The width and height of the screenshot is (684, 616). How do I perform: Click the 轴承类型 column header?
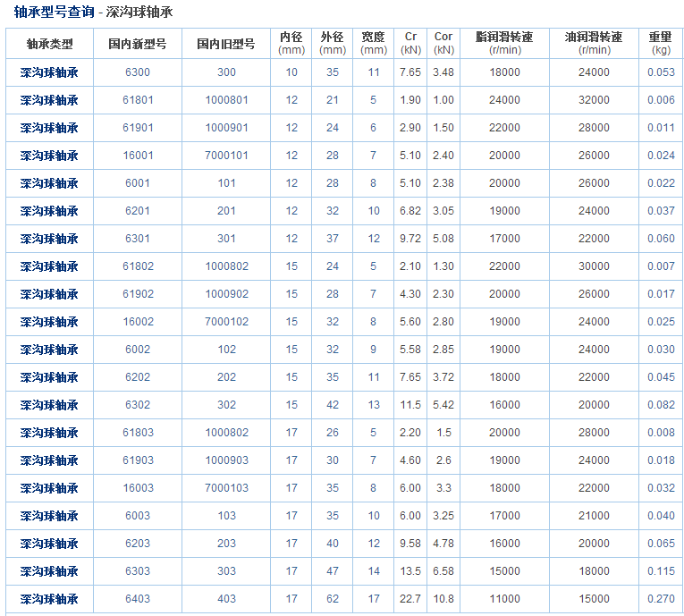click(x=49, y=44)
